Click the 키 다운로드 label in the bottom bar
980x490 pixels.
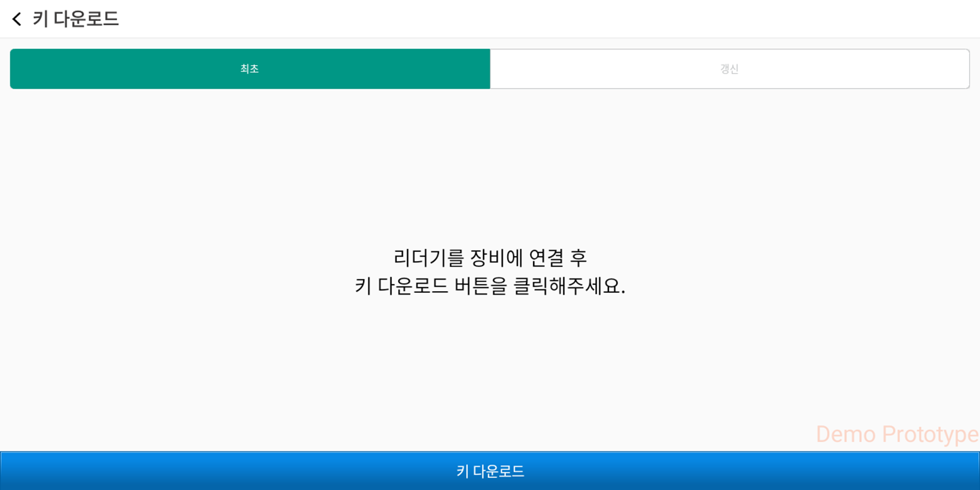[490, 471]
